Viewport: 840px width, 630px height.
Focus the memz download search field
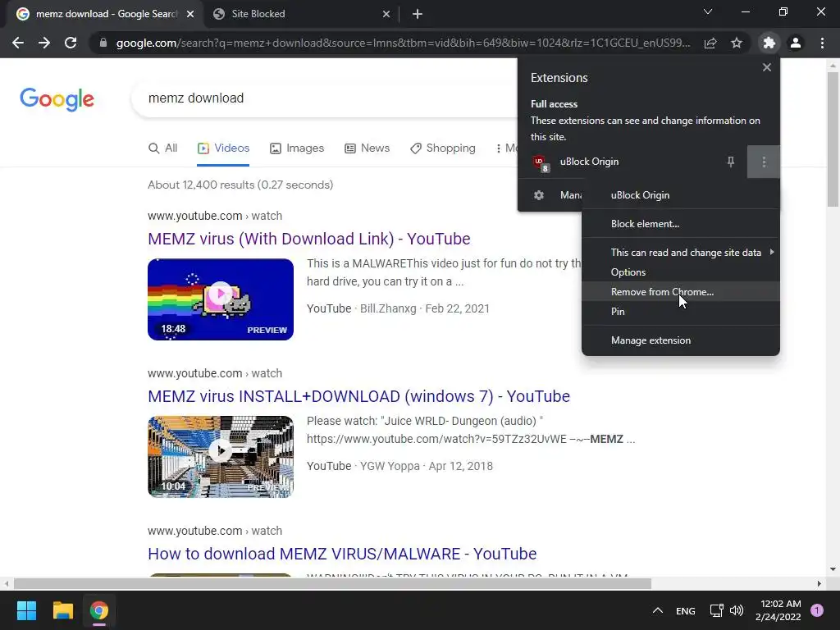coord(324,98)
